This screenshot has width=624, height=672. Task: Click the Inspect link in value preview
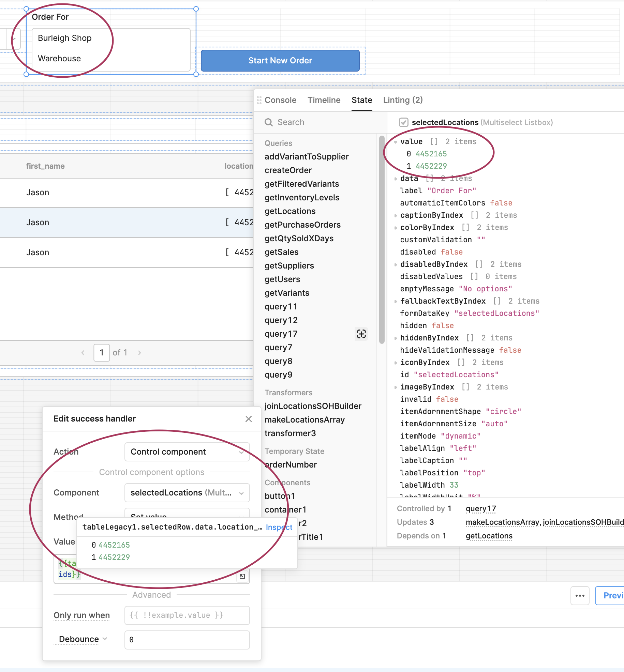279,527
